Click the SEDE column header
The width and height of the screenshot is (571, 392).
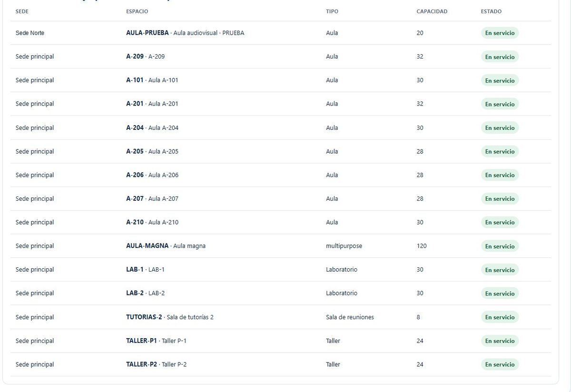pyautogui.click(x=22, y=11)
